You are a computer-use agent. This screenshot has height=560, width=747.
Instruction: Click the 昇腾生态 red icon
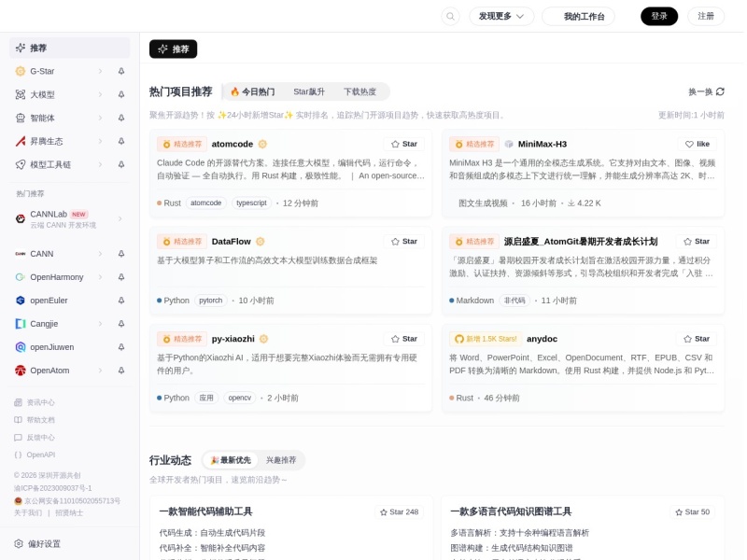20,141
